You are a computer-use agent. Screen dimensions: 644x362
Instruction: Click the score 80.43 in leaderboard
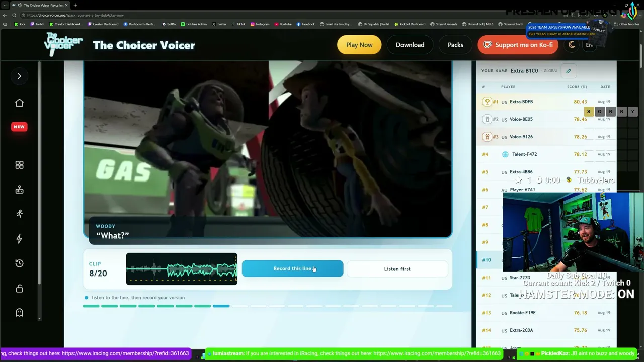click(580, 102)
